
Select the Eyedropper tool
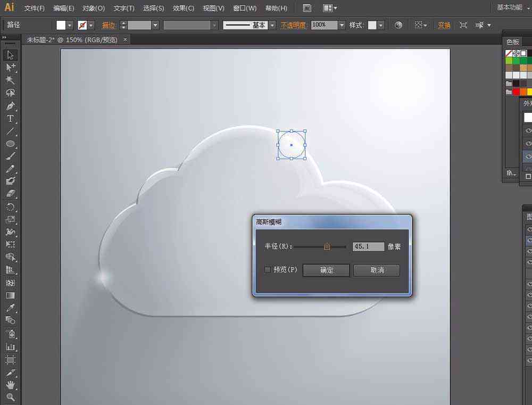[10, 308]
